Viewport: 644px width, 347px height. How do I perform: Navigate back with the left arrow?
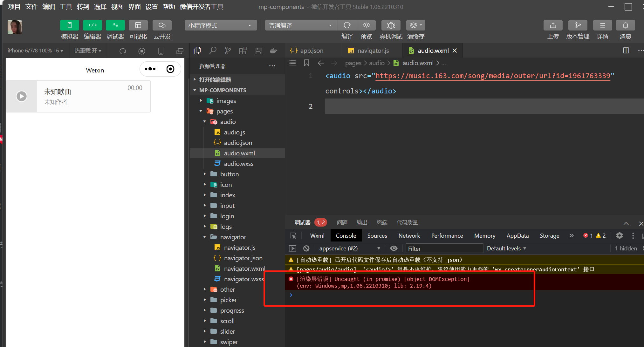321,63
